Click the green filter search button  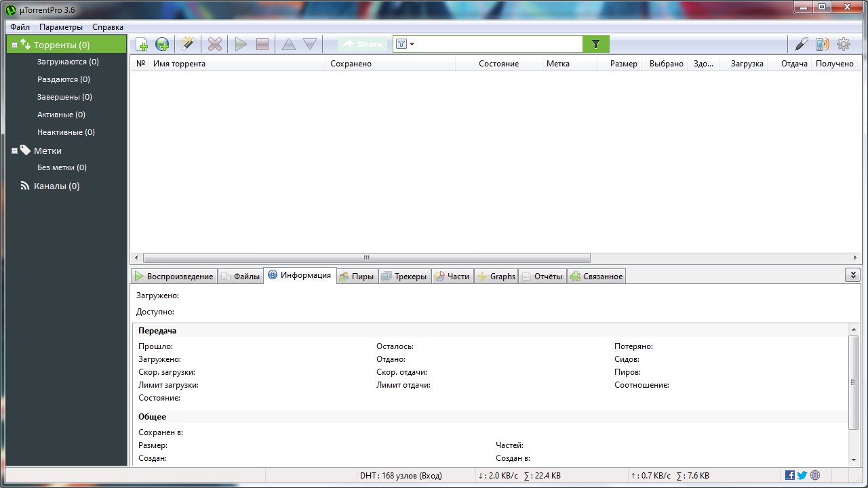[595, 44]
